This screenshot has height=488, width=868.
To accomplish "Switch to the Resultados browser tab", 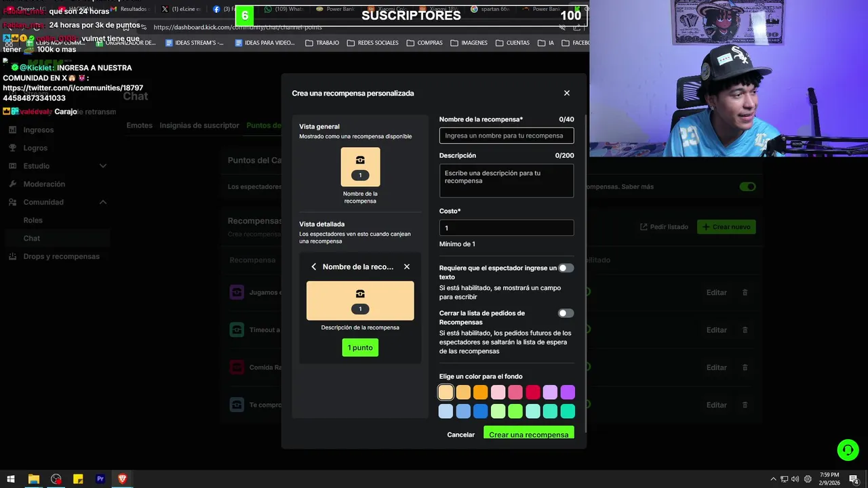I will point(129,9).
